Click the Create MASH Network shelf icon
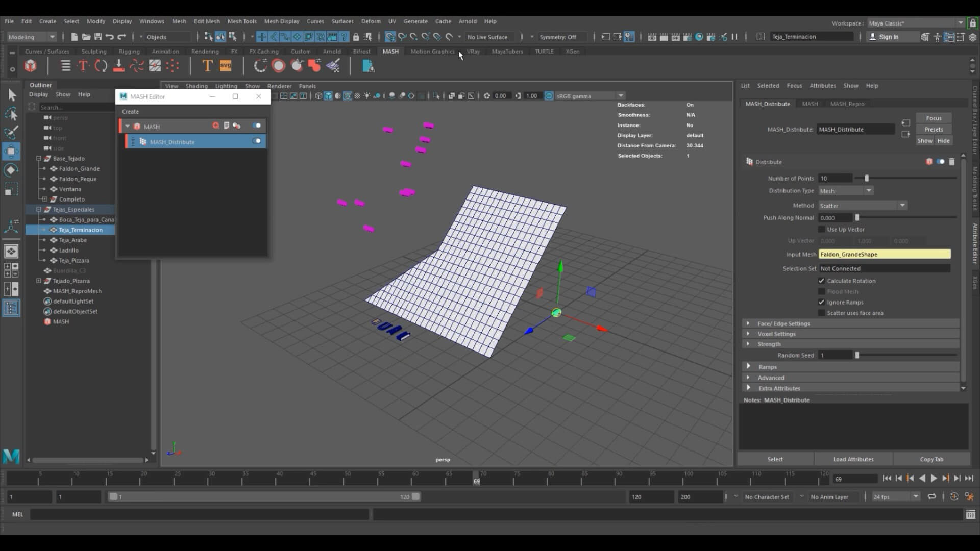Image resolution: width=980 pixels, height=551 pixels. 31,66
